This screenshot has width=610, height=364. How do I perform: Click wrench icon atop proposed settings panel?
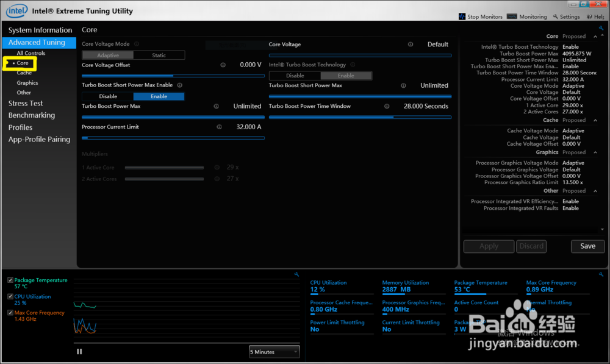click(601, 29)
